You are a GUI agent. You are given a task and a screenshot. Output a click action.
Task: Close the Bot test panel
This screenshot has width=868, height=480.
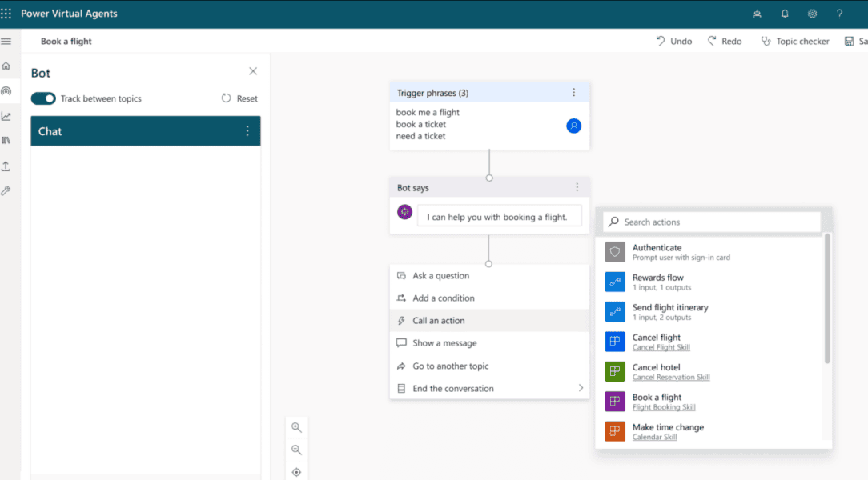pos(253,71)
